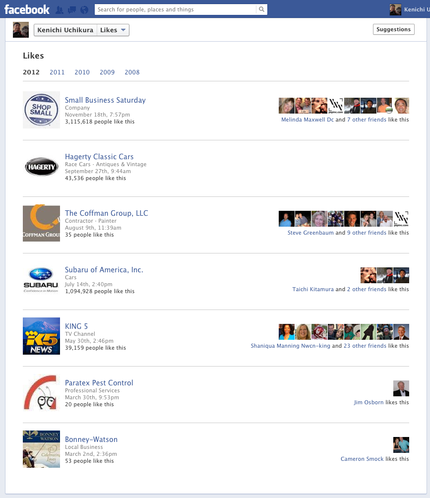
Task: Click the profile picture beside Kenichi Uchikura button
Action: click(21, 30)
